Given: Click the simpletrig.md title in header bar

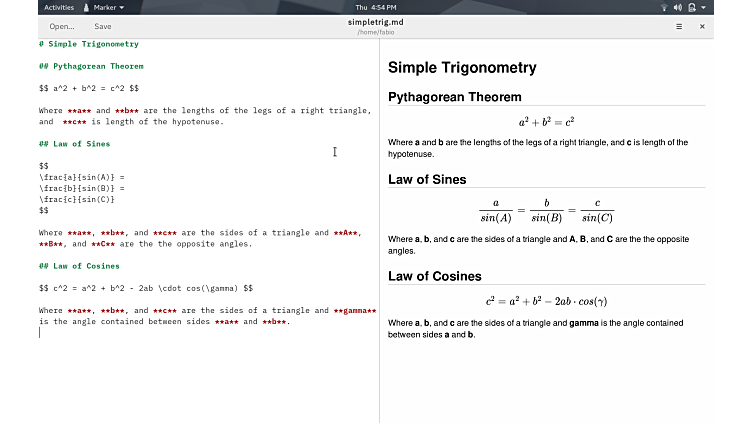Looking at the screenshot, I should pos(376,21).
